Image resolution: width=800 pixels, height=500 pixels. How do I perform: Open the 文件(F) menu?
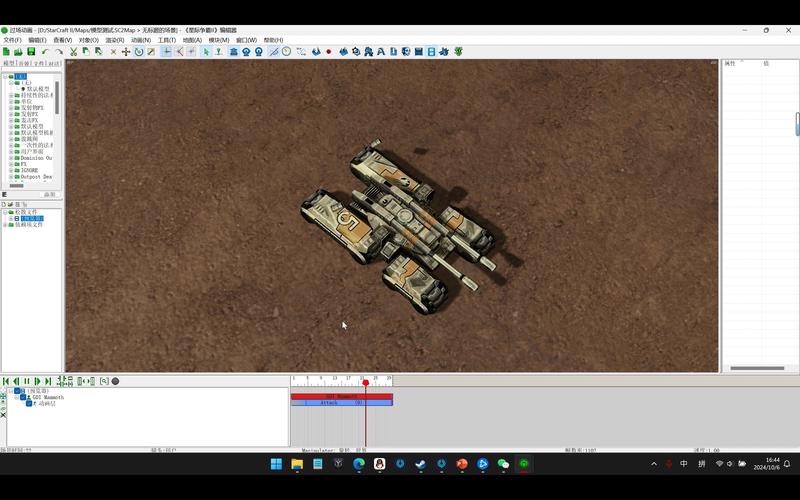[12, 40]
